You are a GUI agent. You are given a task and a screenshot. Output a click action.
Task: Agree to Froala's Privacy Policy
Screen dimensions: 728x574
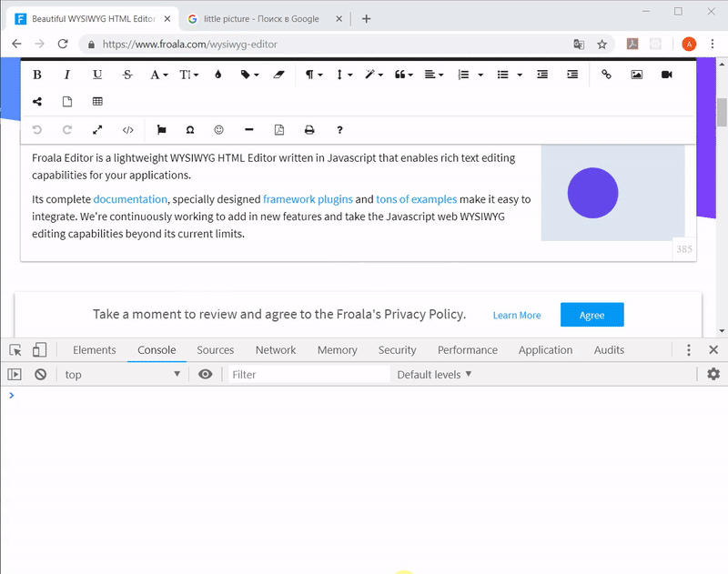point(591,315)
